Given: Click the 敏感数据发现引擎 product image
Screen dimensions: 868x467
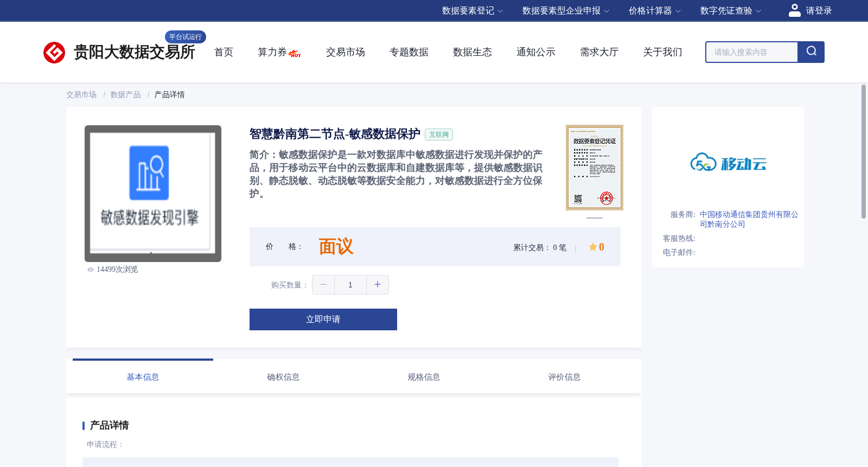Looking at the screenshot, I should pyautogui.click(x=153, y=194).
